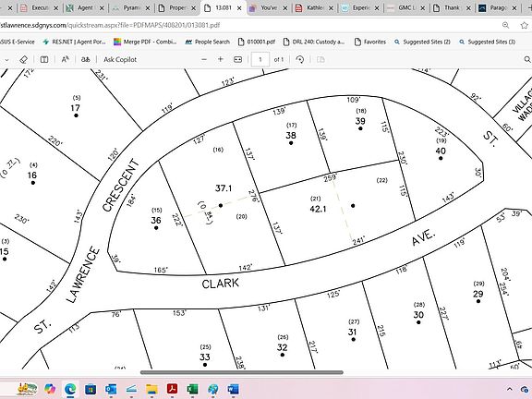The height and width of the screenshot is (399, 532).
Task: Click the Microsoft Edge taskbar icon
Action: pos(70,389)
